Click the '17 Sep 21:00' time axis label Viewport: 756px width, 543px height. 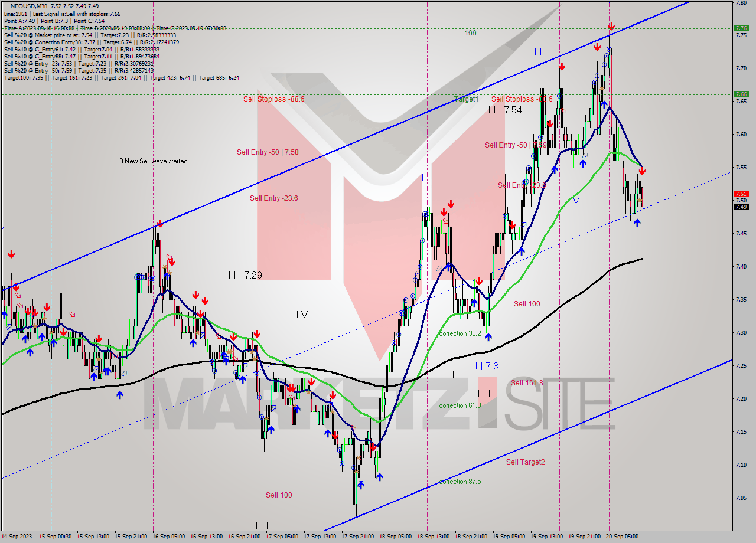tap(359, 537)
